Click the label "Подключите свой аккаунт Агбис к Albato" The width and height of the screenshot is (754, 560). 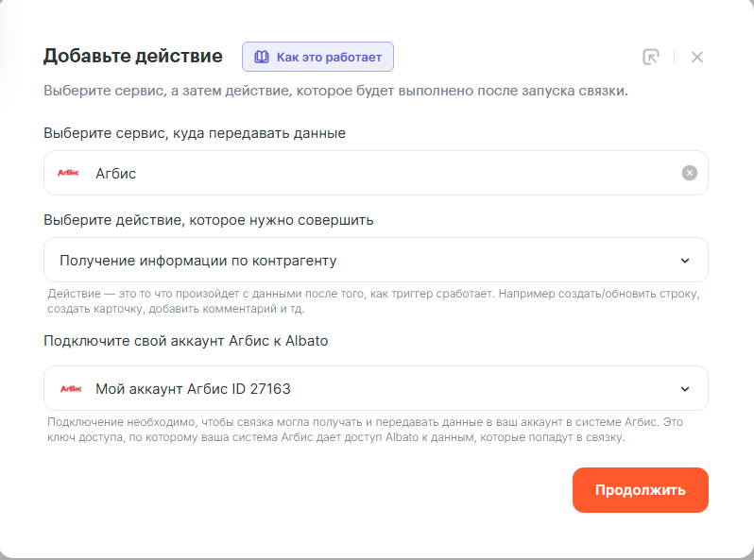click(x=186, y=341)
